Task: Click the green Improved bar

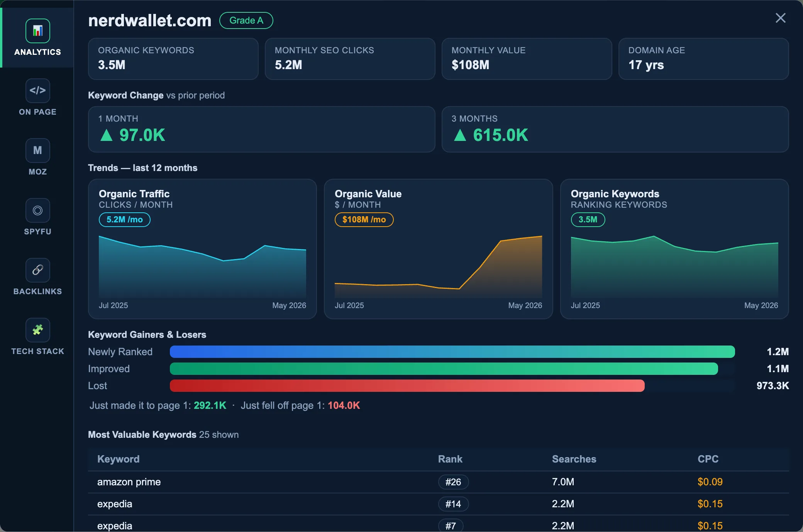Action: 444,369
